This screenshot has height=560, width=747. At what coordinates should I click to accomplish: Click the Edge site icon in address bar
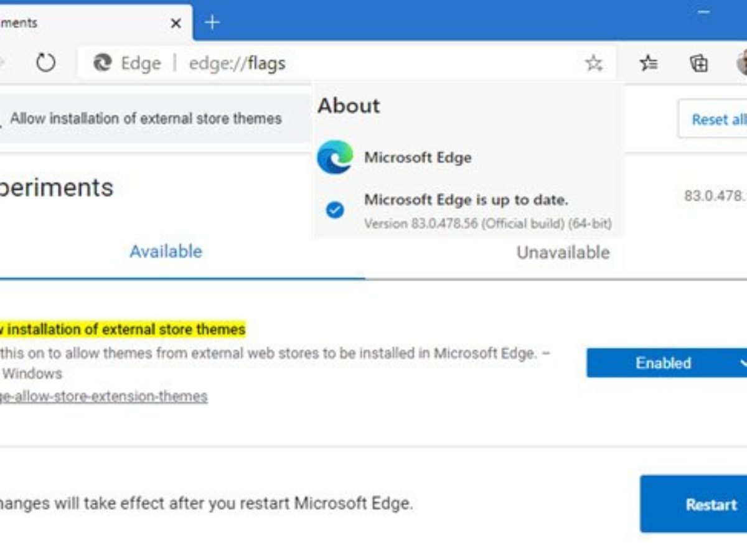tap(102, 63)
